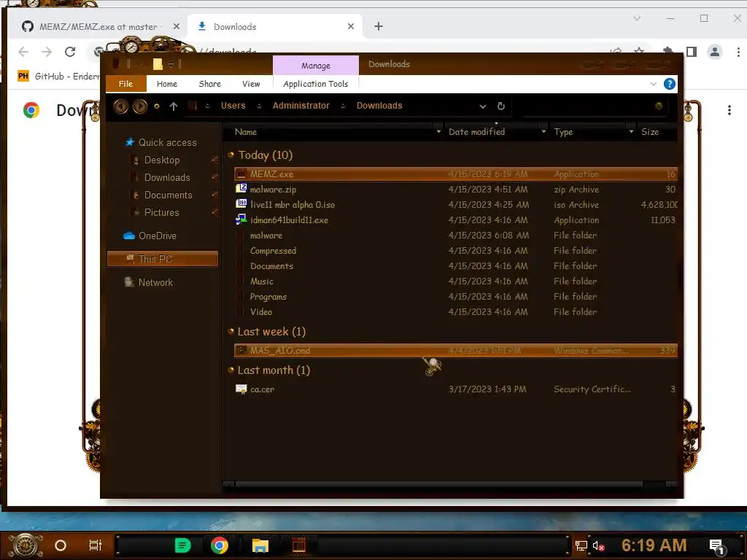Open new Chrome tab
This screenshot has width=747, height=560.
(x=379, y=26)
